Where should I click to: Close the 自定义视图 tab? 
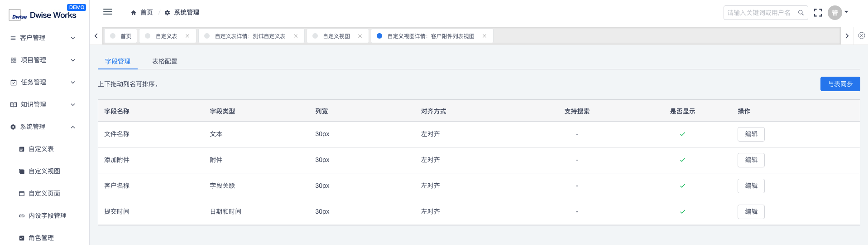tap(360, 36)
